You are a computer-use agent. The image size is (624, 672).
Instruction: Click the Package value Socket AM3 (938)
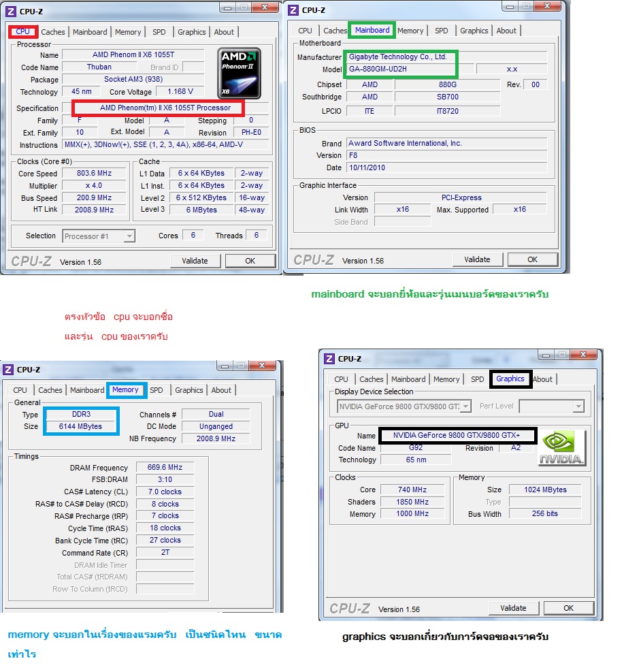tap(133, 79)
